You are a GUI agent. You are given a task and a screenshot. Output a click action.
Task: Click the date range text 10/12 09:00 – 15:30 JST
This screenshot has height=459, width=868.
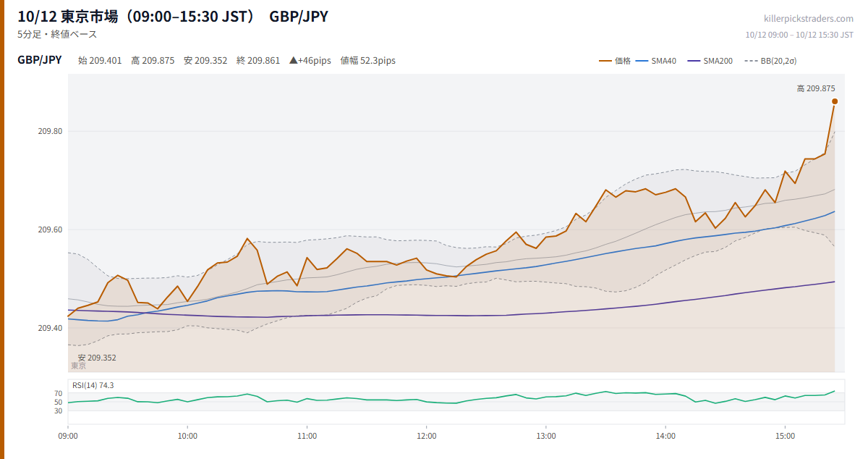(x=799, y=34)
